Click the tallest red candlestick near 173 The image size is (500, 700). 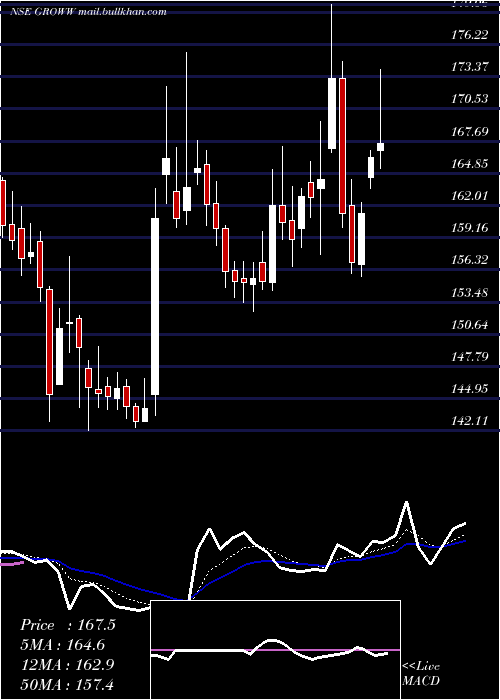click(342, 146)
